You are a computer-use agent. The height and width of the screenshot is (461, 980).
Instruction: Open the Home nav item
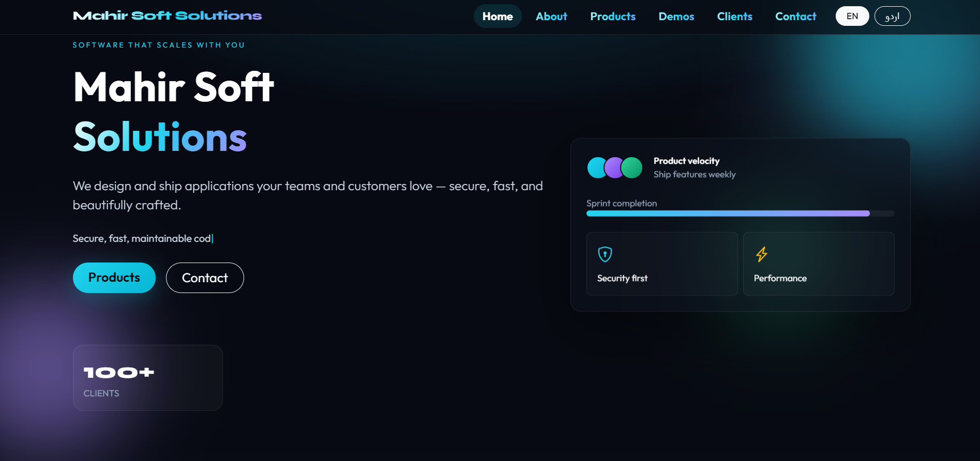[497, 16]
